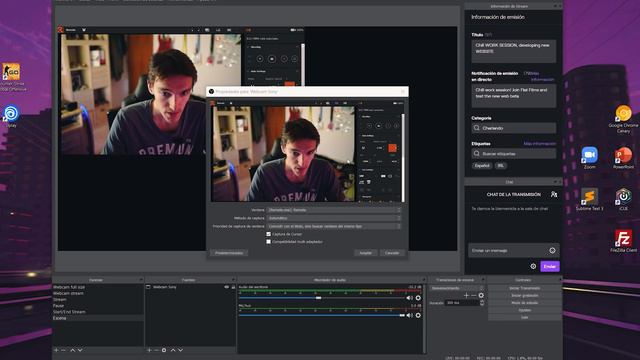The image size is (640, 360).
Task: Open source properties gear in Fuentes panel
Action: click(164, 350)
